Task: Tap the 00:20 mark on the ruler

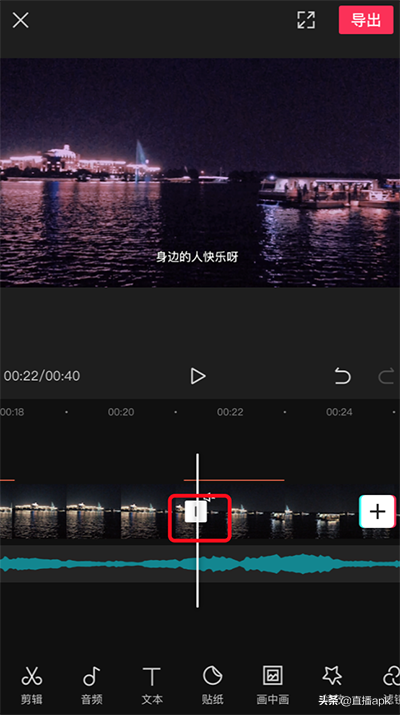Action: [121, 412]
